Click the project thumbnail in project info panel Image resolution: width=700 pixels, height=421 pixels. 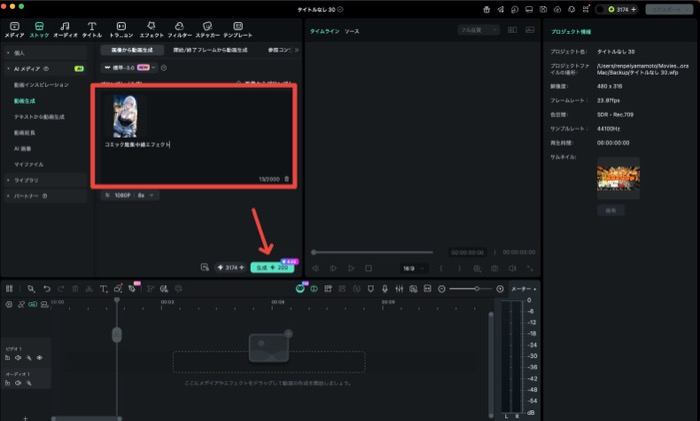618,178
